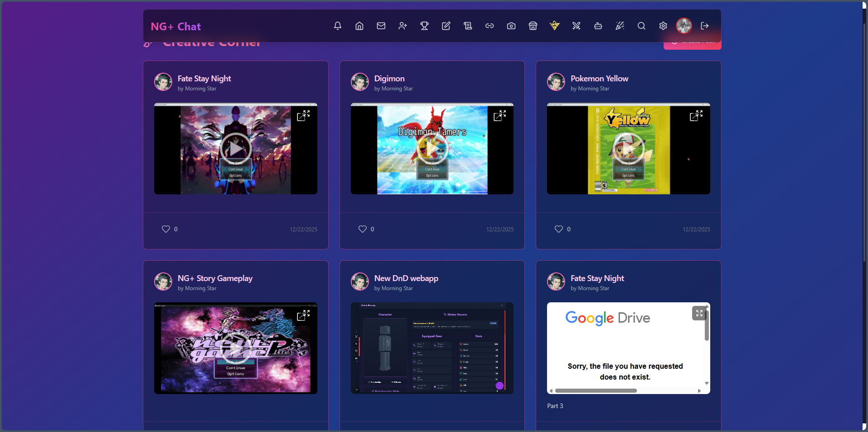Open the party popper icon
The image size is (868, 432).
(x=620, y=26)
